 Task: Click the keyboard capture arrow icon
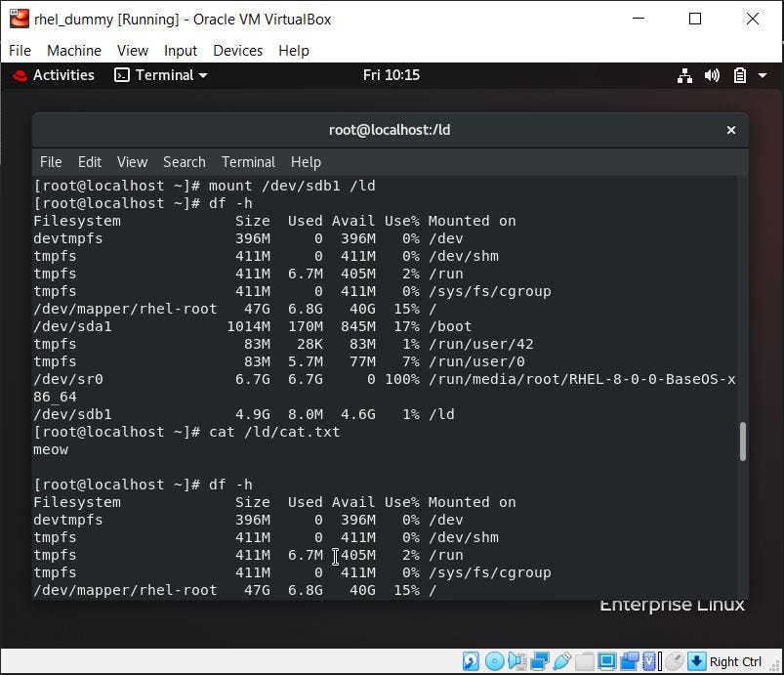pos(696,661)
